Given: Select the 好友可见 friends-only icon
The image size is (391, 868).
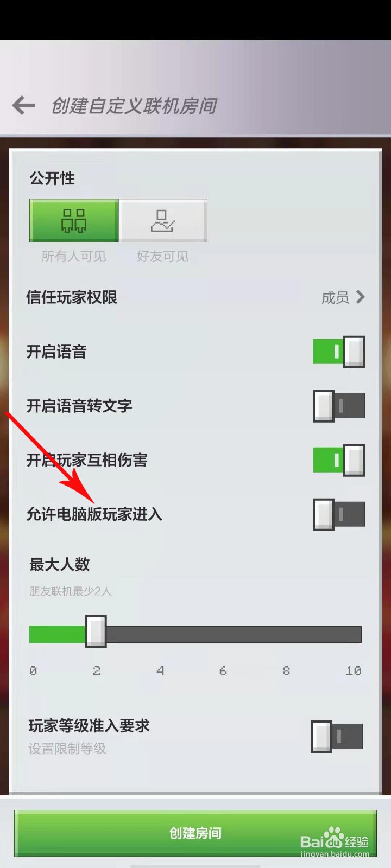Looking at the screenshot, I should [163, 220].
